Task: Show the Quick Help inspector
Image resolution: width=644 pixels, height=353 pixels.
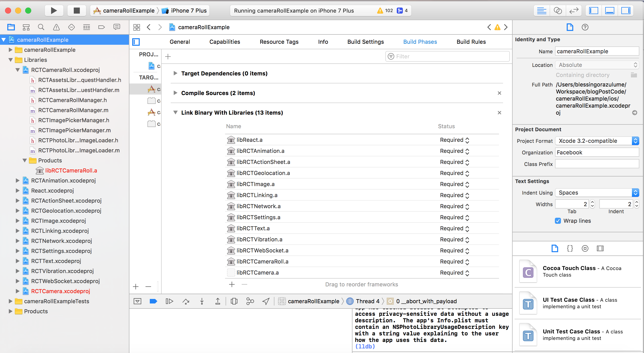Action: tap(585, 27)
